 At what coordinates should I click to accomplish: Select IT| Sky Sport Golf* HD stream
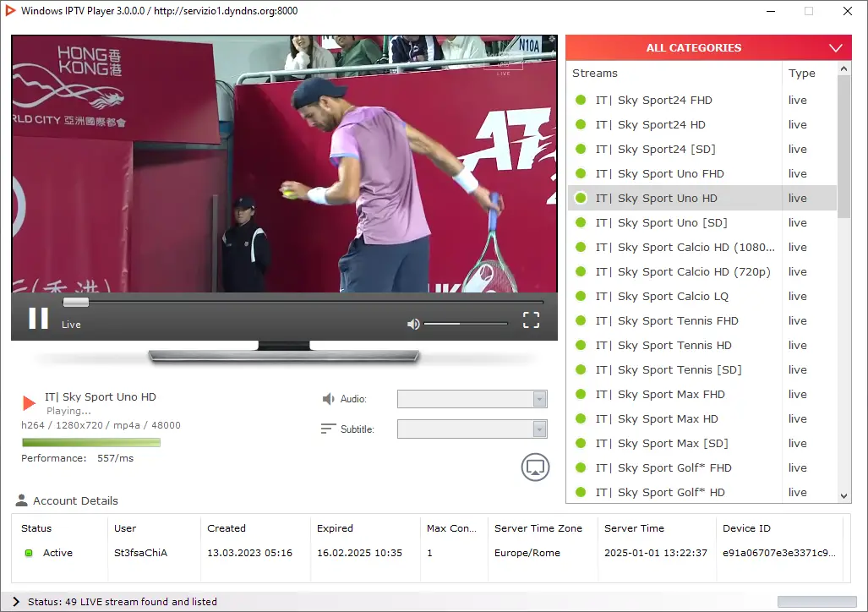(x=702, y=492)
